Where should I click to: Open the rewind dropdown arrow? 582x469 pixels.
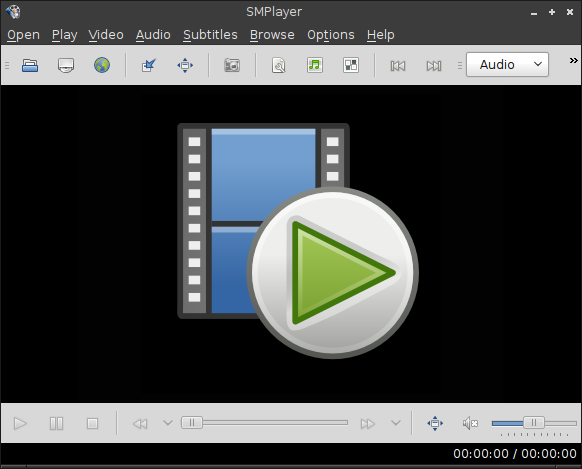(168, 423)
